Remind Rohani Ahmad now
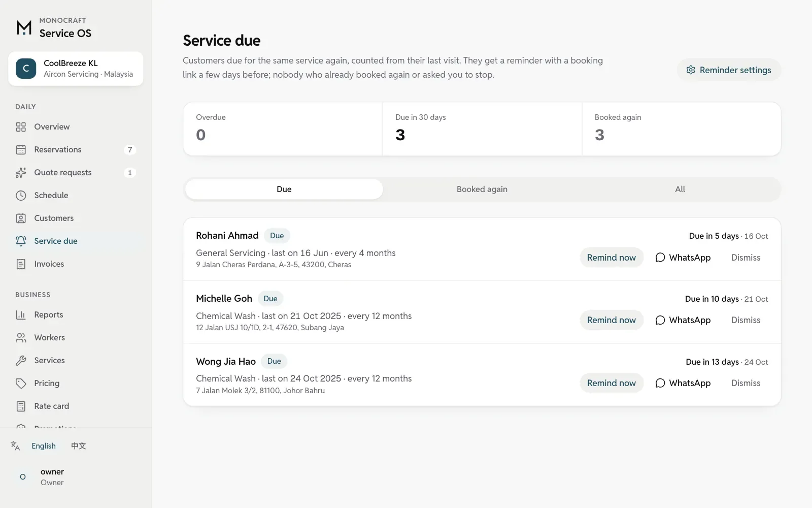Screen dimensions: 812x508 [x=612, y=258]
